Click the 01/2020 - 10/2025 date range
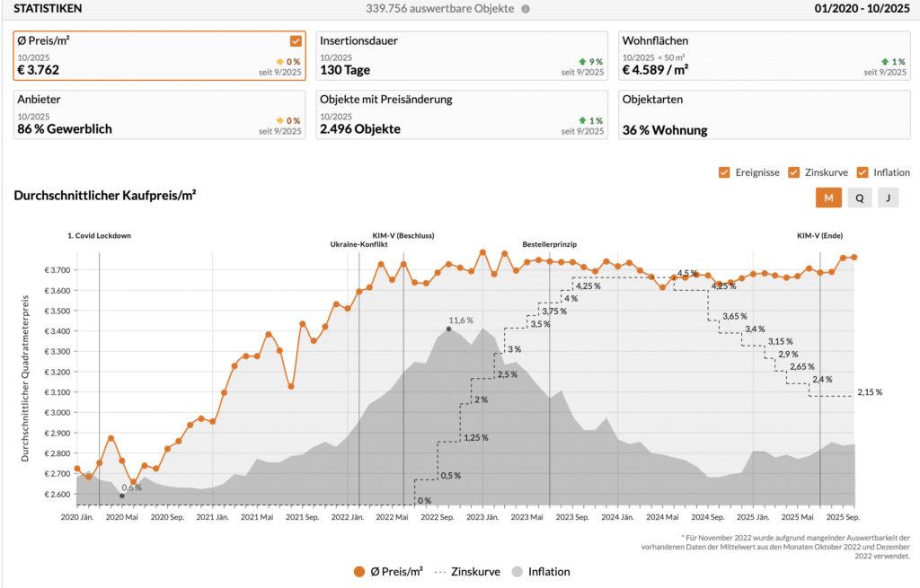Image resolution: width=920 pixels, height=588 pixels. pyautogui.click(x=862, y=9)
